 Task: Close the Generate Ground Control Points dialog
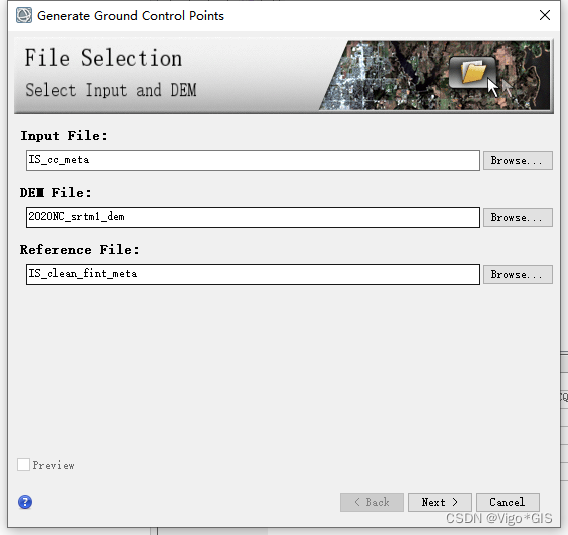pos(544,15)
